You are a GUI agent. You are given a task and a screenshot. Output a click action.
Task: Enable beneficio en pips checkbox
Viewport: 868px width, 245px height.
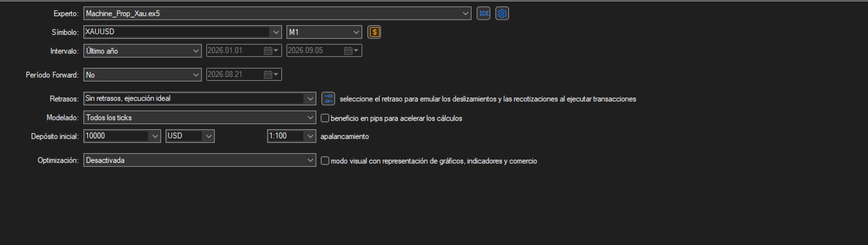326,118
